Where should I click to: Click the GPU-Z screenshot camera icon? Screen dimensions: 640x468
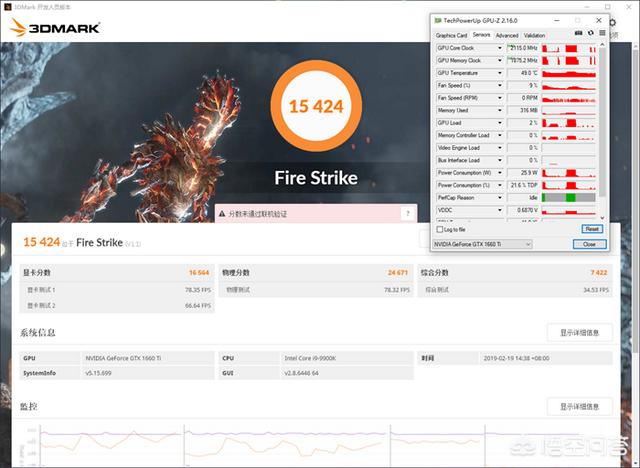tap(578, 33)
